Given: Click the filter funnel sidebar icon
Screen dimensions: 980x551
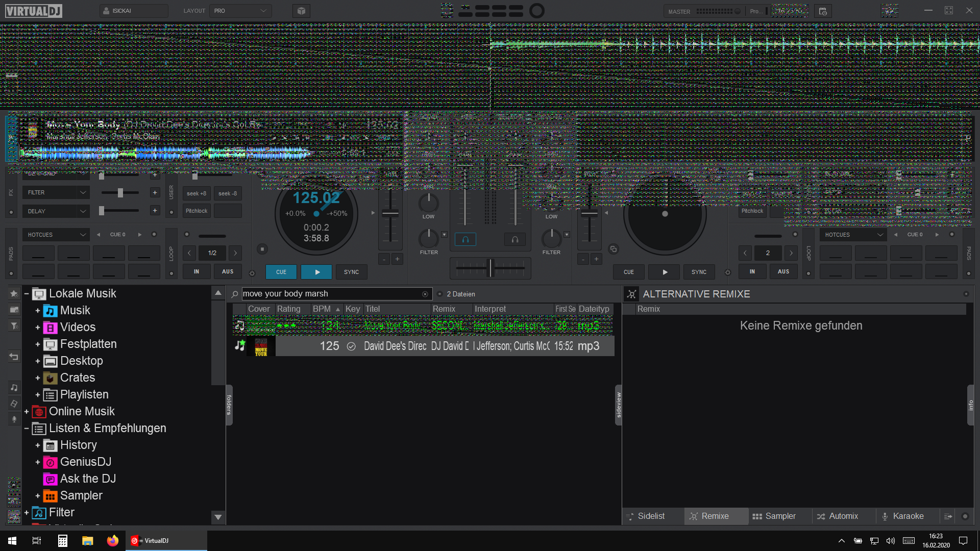Looking at the screenshot, I should [14, 325].
